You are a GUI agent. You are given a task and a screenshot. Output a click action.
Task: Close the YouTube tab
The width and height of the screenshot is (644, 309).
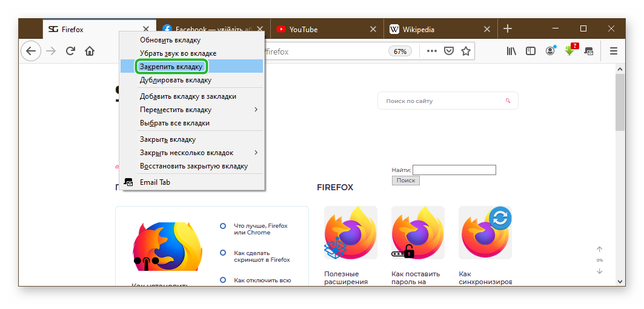click(x=373, y=29)
